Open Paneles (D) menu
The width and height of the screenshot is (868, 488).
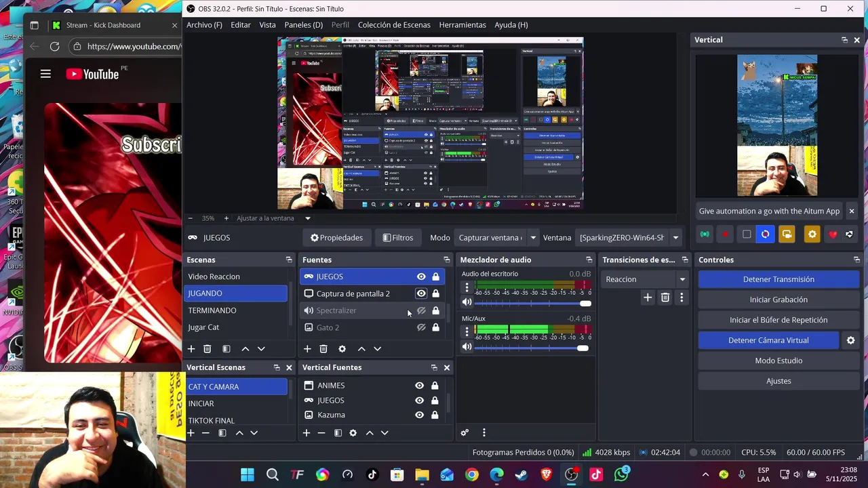(x=303, y=25)
